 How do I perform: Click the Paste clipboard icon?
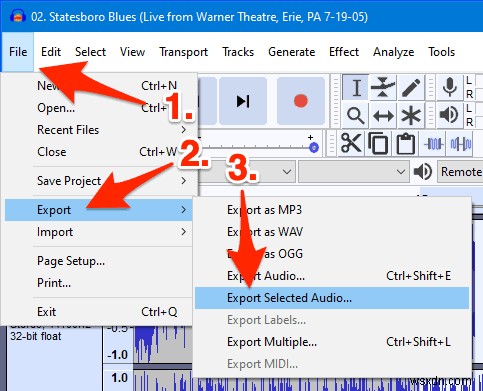(x=406, y=144)
